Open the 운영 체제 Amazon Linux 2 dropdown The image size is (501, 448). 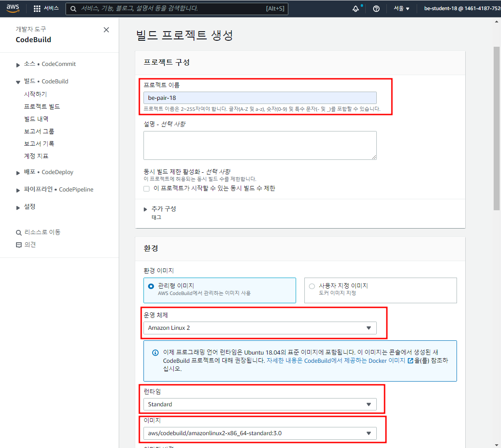pos(260,328)
